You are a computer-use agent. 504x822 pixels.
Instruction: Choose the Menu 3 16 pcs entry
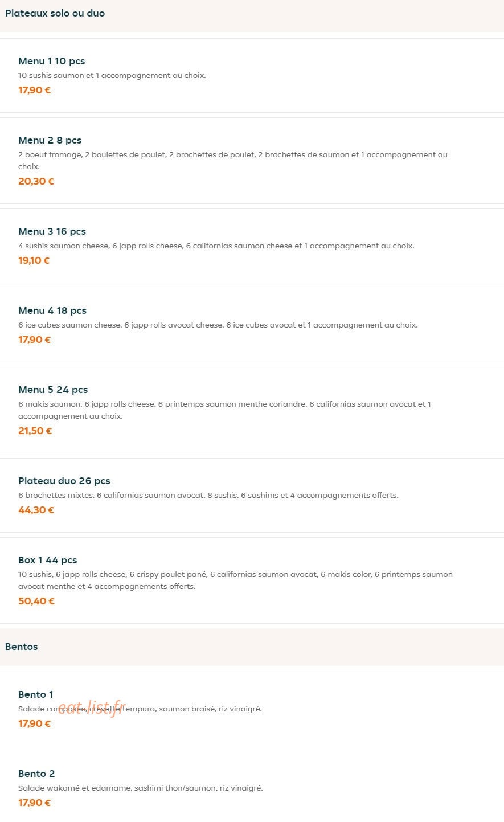pyautogui.click(x=252, y=246)
